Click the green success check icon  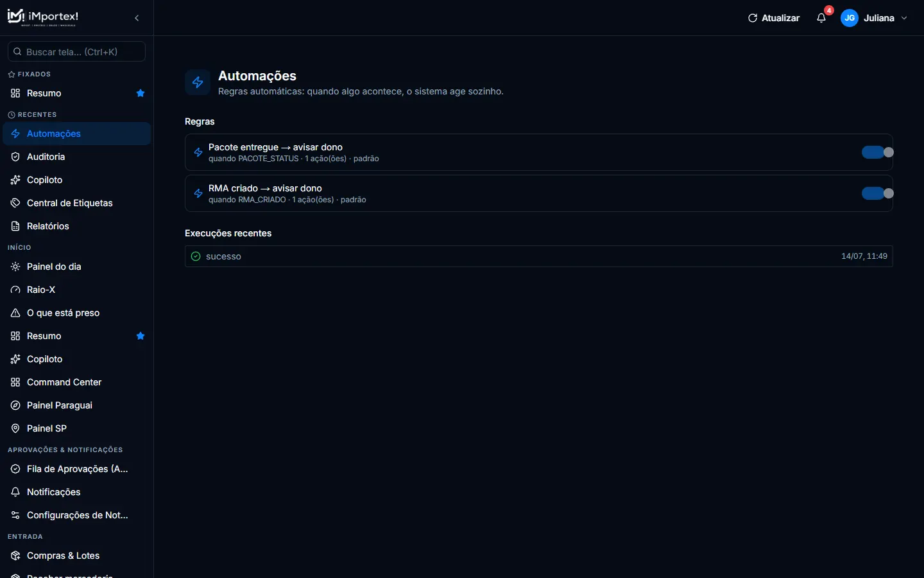(196, 256)
